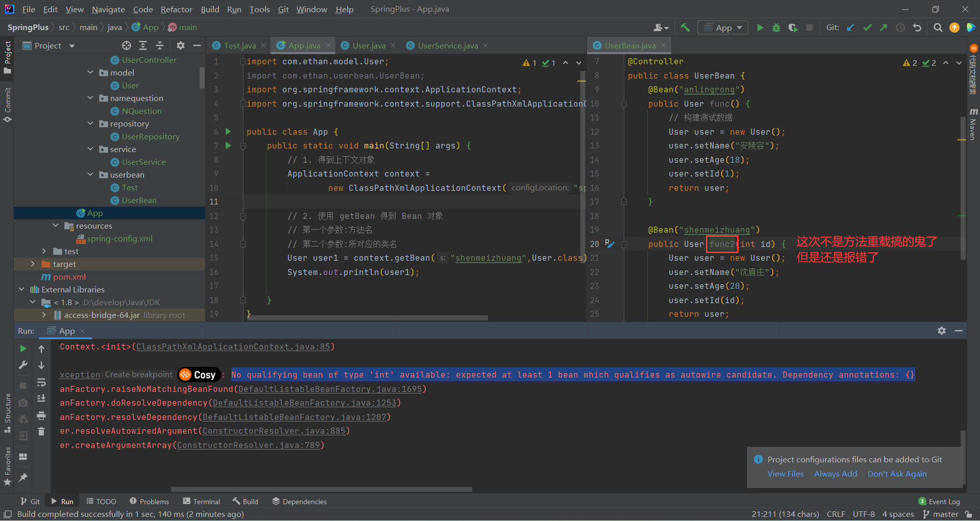
Task: Open the Navigate menu
Action: click(x=108, y=9)
